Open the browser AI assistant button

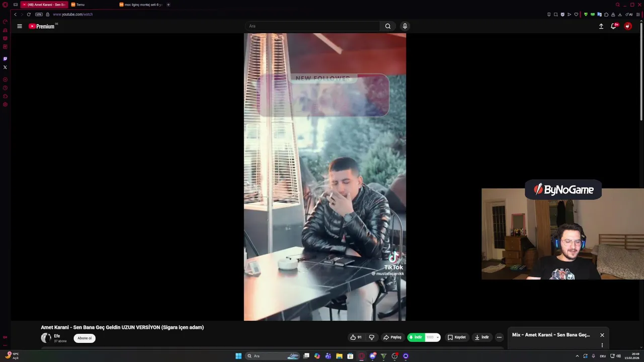coord(629,15)
